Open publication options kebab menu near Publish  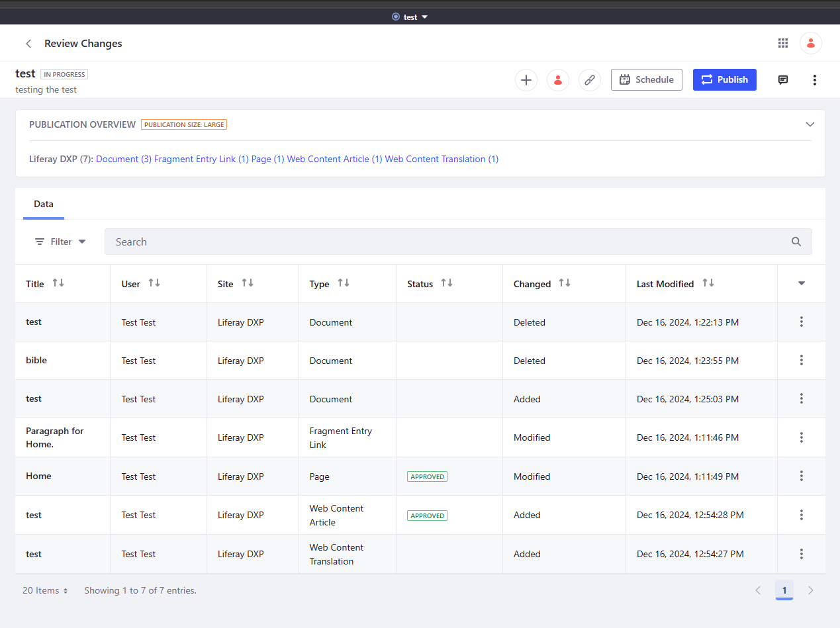coord(814,80)
